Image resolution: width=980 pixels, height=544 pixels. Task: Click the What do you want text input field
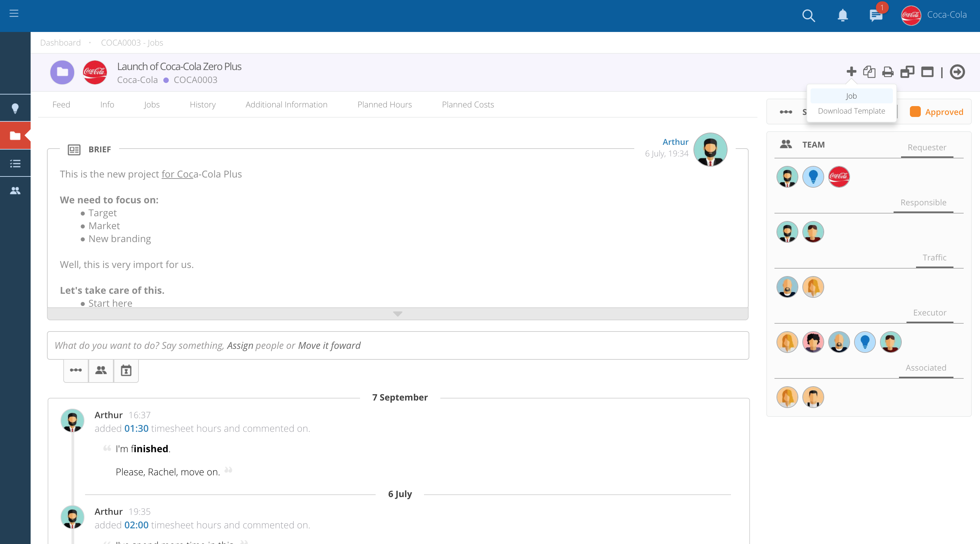tap(399, 345)
